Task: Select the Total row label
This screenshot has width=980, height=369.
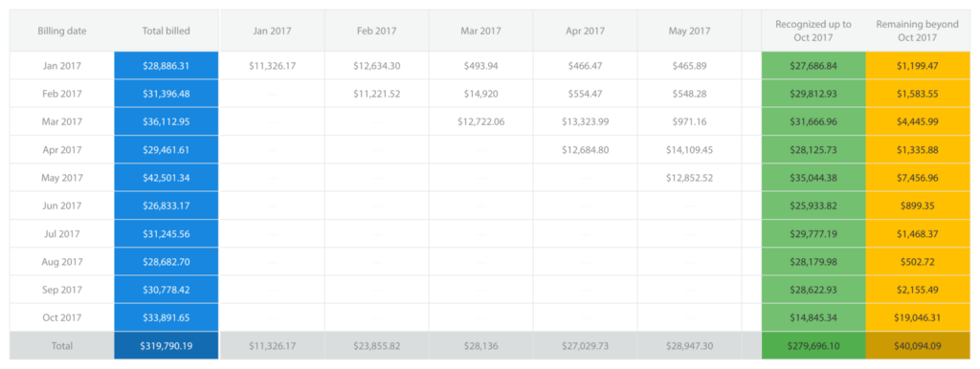Action: pos(62,345)
